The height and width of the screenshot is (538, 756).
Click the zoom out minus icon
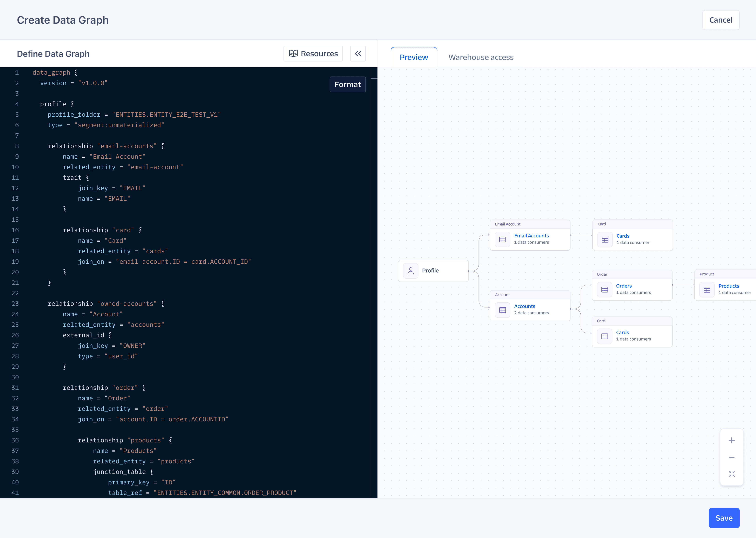(732, 457)
